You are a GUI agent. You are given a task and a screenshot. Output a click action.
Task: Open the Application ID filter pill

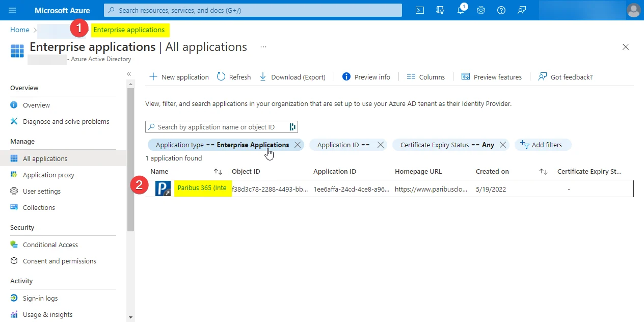coord(343,145)
